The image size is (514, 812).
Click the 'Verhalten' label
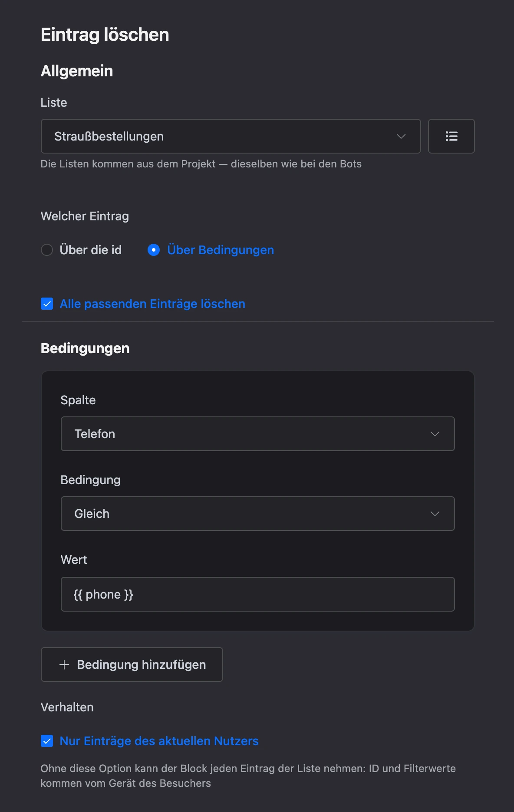point(67,707)
